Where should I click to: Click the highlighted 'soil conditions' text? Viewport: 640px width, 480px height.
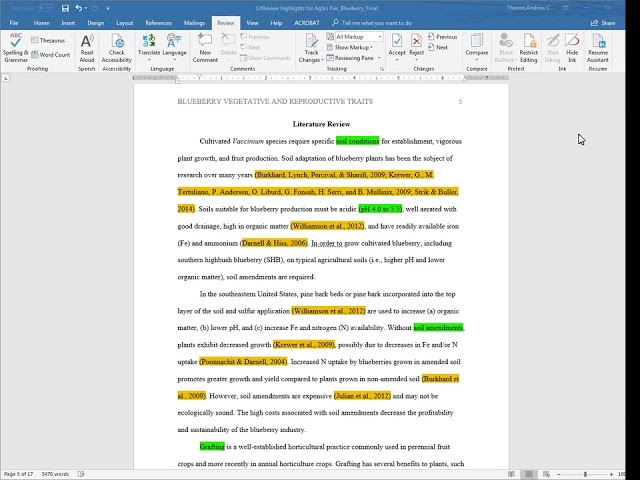point(358,141)
